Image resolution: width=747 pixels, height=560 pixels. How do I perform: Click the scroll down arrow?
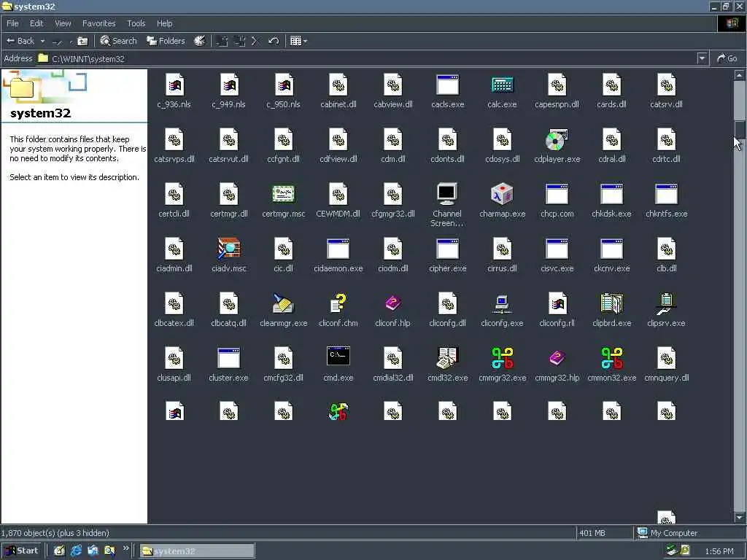739,517
